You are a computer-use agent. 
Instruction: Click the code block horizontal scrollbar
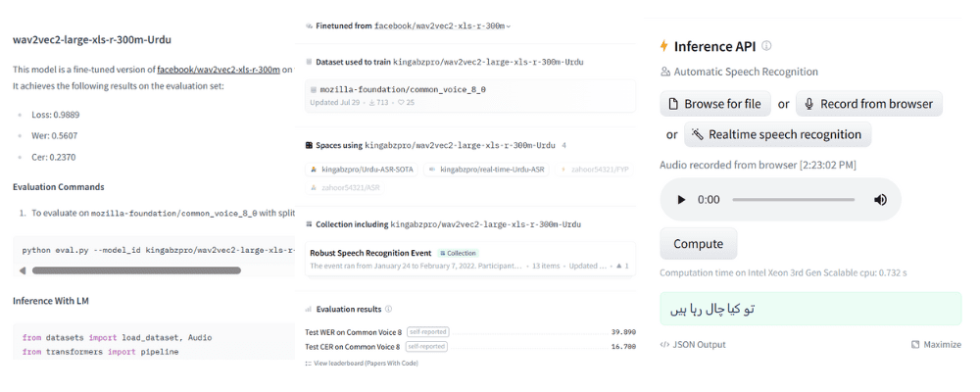[136, 270]
